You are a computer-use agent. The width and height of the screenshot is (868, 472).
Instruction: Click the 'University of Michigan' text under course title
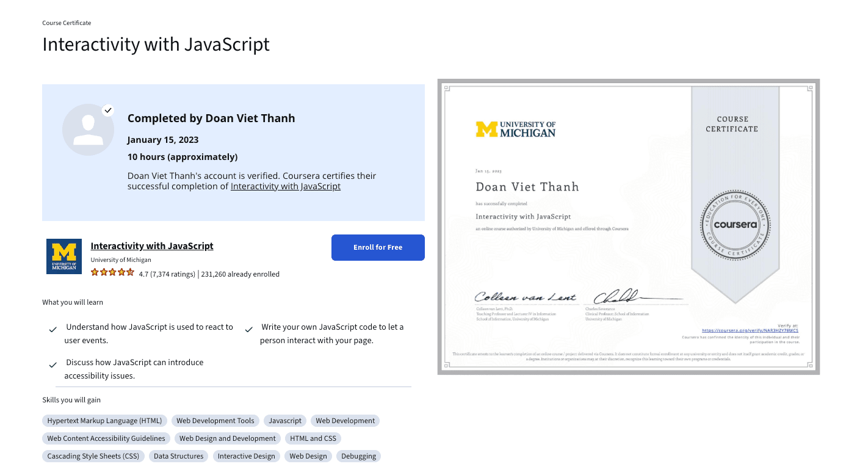click(121, 260)
